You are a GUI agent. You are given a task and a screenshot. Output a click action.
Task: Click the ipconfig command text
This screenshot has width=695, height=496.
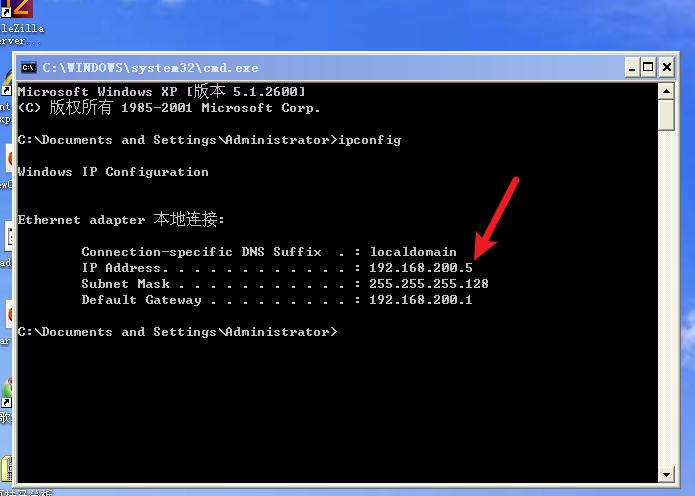tap(370, 140)
